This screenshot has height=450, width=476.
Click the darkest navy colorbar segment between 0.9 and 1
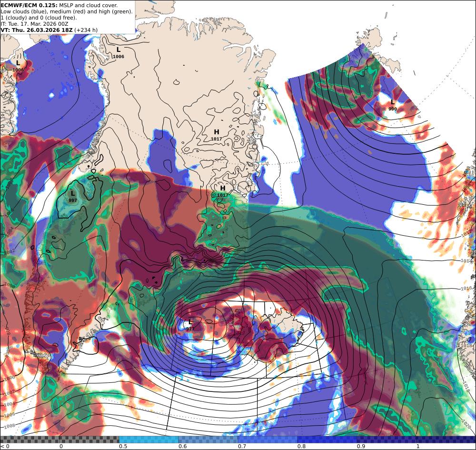[x=387, y=440]
